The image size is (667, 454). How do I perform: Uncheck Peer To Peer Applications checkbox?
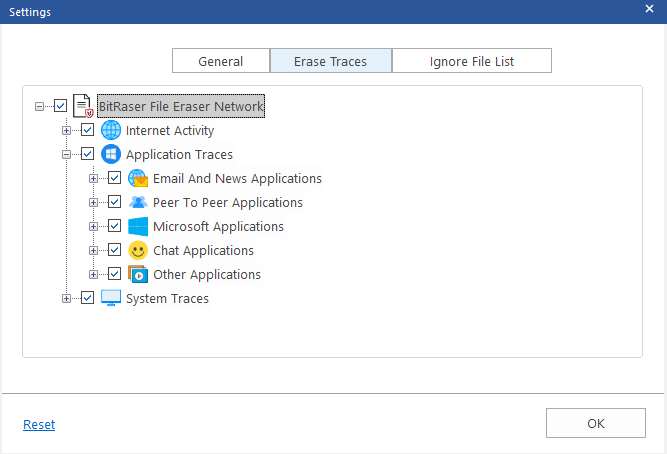pyautogui.click(x=114, y=202)
